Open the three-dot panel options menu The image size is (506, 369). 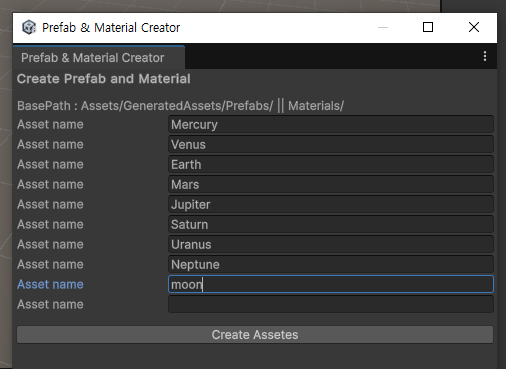pos(485,56)
